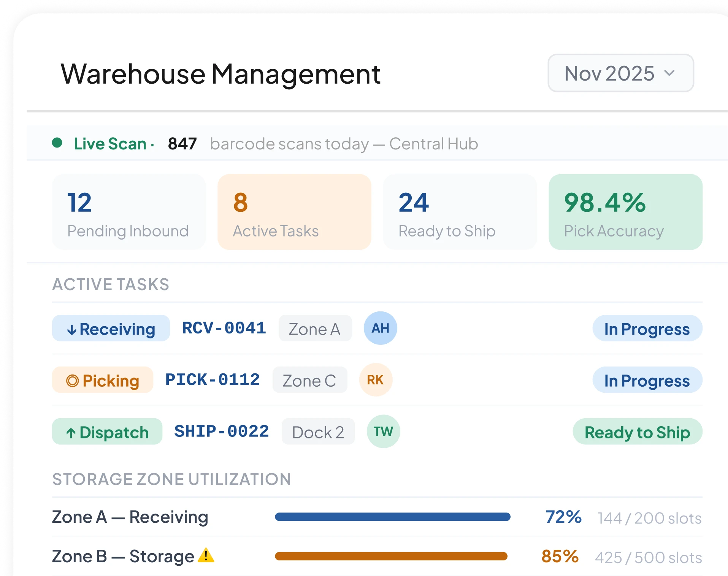This screenshot has width=728, height=576.
Task: Click the Receiving task type badge
Action: (x=111, y=328)
